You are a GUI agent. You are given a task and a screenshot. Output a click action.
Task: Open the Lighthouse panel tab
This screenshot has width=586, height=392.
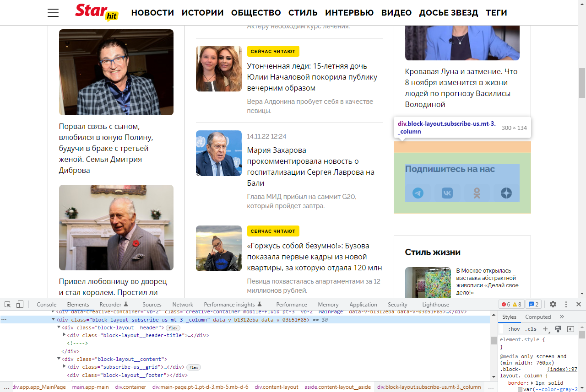[x=435, y=304]
